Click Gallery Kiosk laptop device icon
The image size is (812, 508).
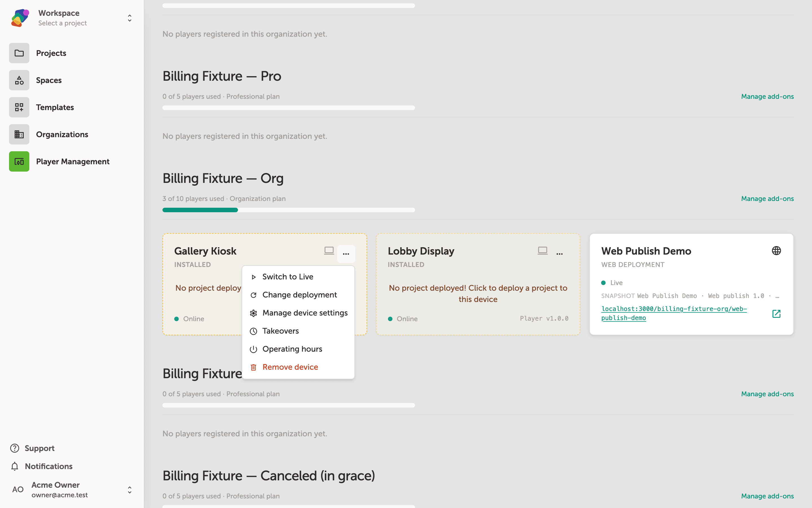point(329,251)
